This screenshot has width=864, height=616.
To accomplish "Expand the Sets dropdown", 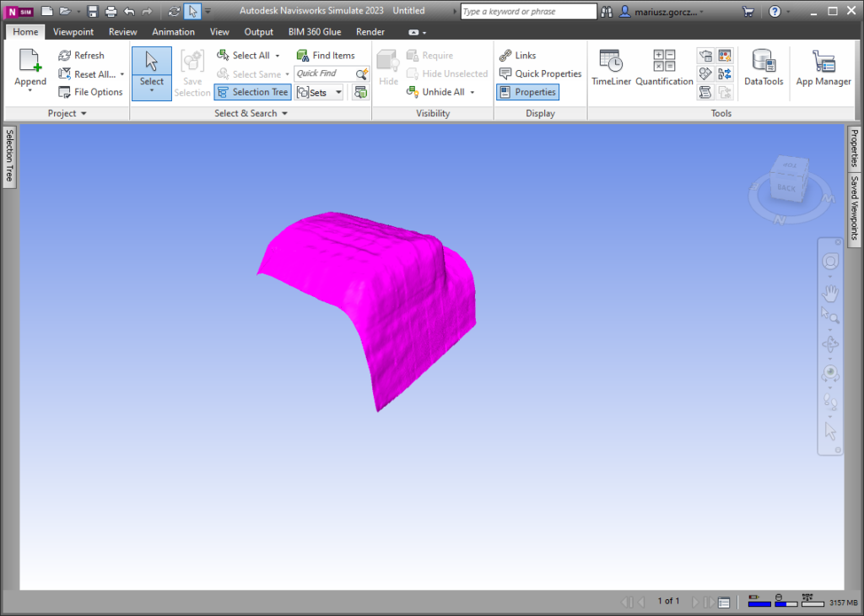I will (x=338, y=92).
